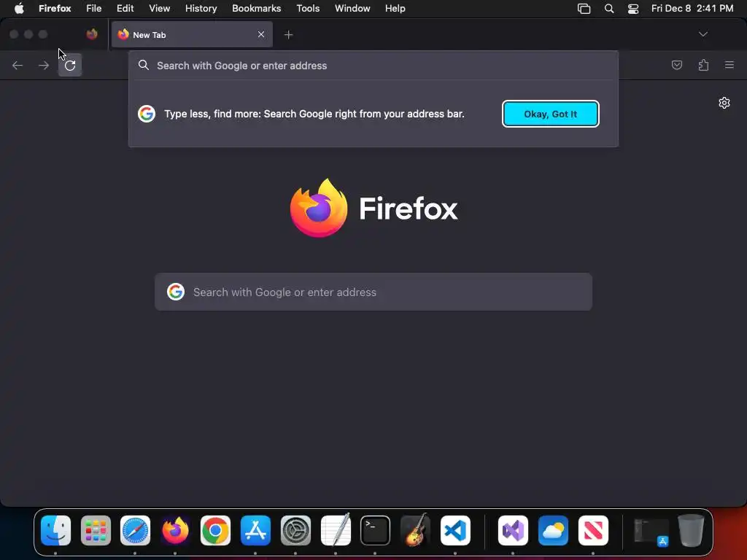Open the Help menu
The width and height of the screenshot is (747, 560).
(395, 8)
